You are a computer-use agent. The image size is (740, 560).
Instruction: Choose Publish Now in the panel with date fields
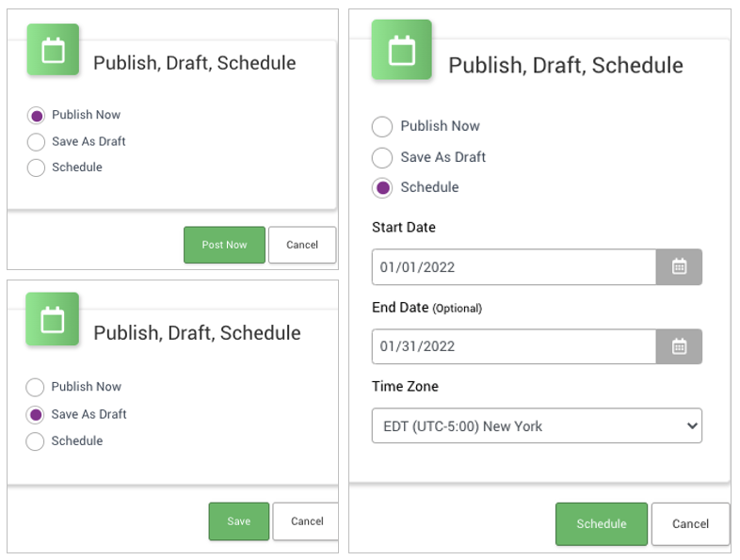pyautogui.click(x=383, y=127)
